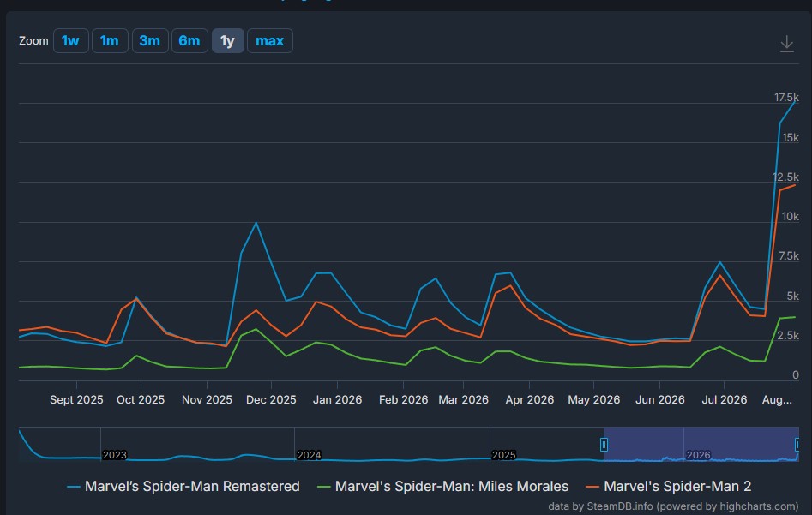Click the Apr 2026 x-axis label
The width and height of the screenshot is (812, 515).
coord(529,400)
